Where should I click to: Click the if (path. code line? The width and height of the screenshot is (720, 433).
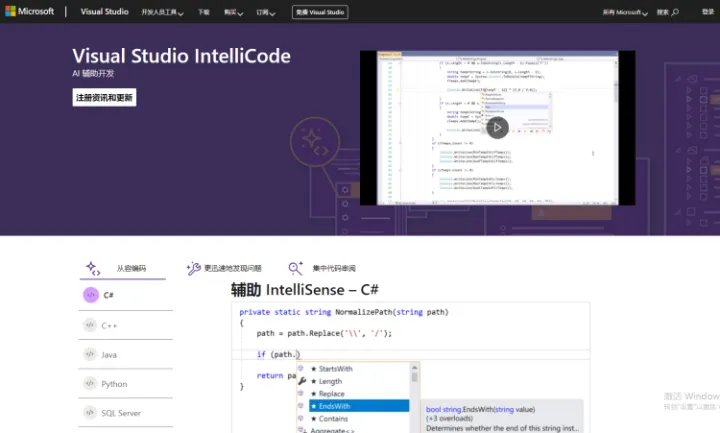pos(278,354)
